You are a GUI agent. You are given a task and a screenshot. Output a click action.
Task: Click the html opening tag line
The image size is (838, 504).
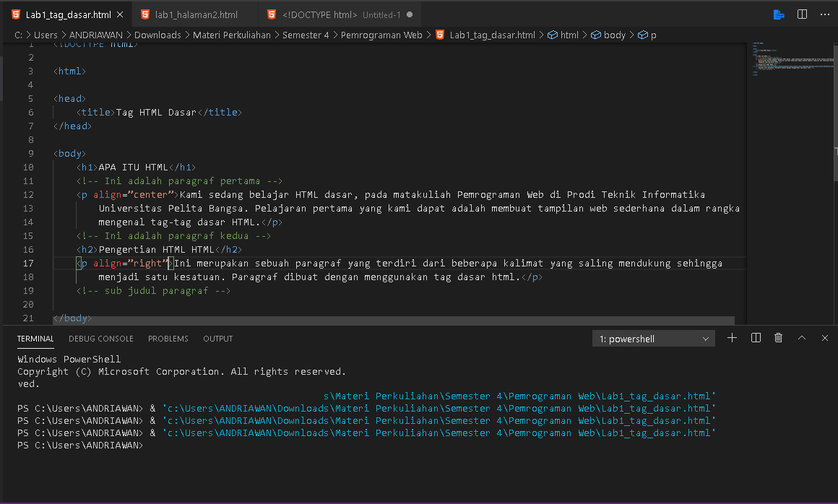[69, 71]
